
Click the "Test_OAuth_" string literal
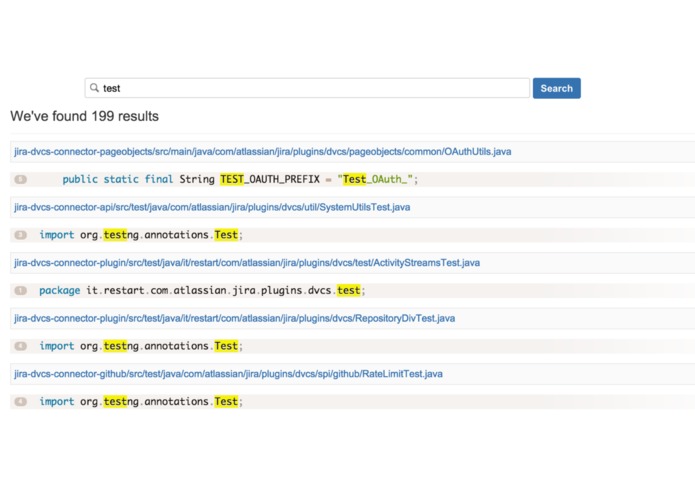(375, 179)
